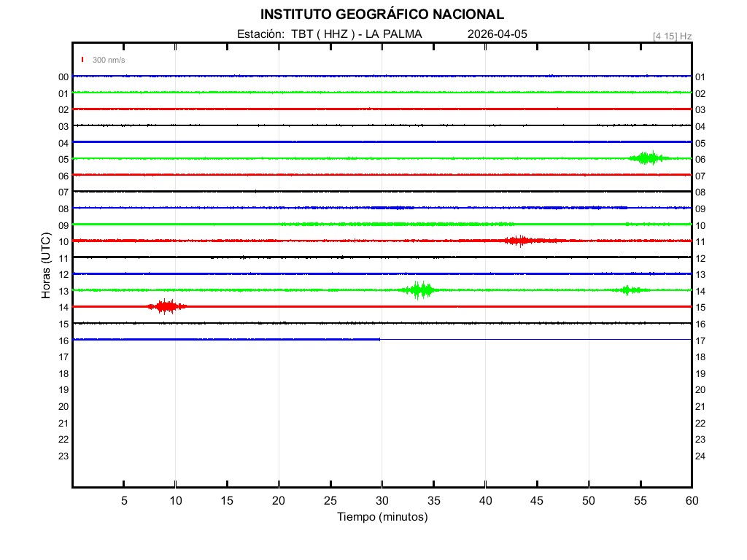The width and height of the screenshot is (747, 560).
Task: Click the small green event near minute 54
Action: tap(627, 290)
